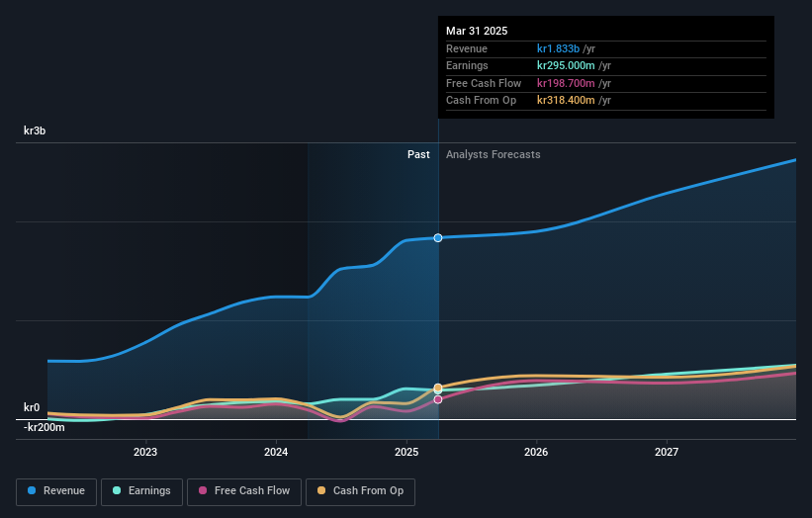Click the Free Cash Flow label in tooltip

(484, 83)
